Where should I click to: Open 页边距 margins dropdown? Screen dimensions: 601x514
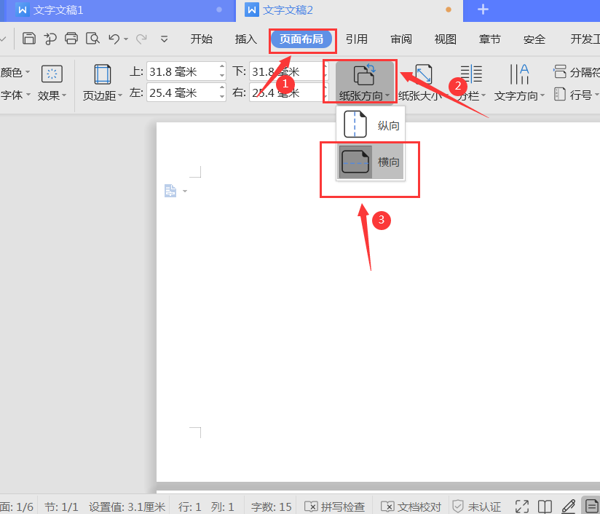tap(102, 82)
